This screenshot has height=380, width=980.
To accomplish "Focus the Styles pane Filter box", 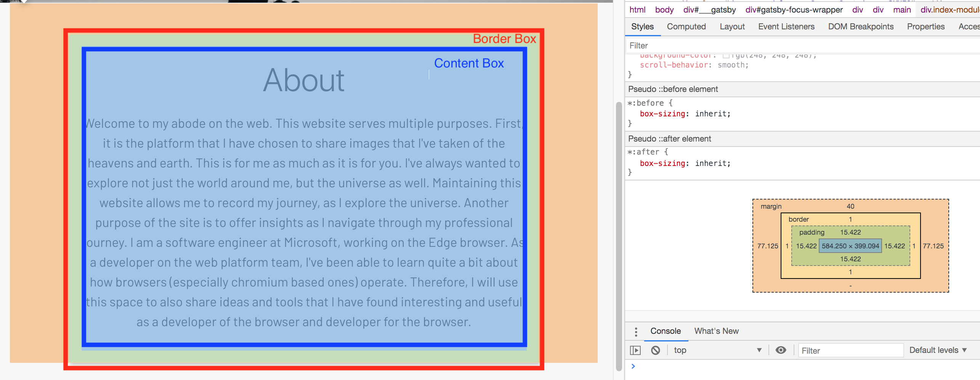I will coord(800,46).
